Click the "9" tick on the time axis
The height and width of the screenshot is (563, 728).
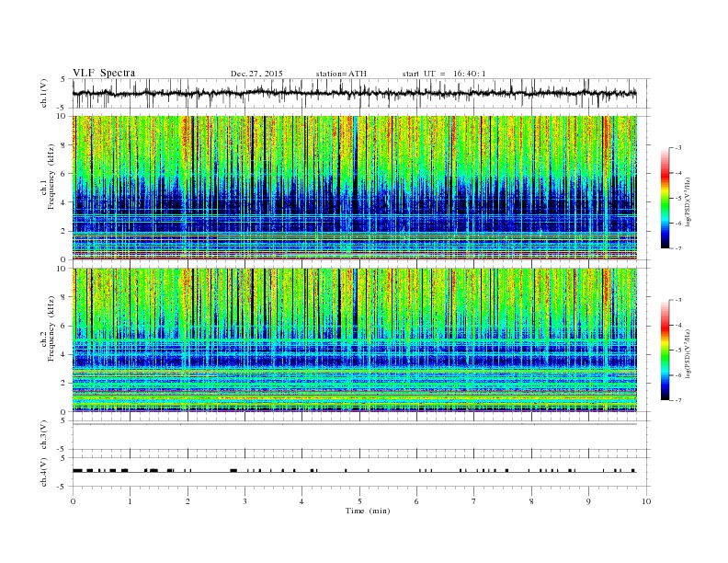(588, 501)
